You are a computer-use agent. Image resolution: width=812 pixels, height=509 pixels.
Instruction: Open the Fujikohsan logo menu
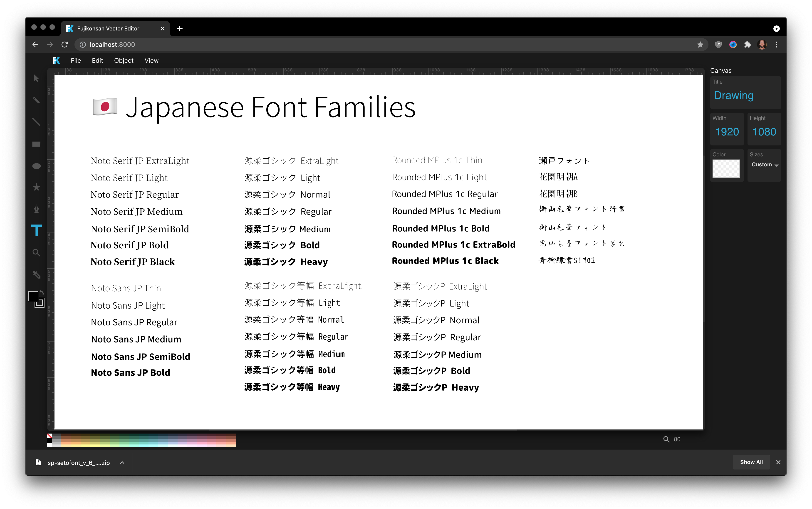(x=56, y=60)
